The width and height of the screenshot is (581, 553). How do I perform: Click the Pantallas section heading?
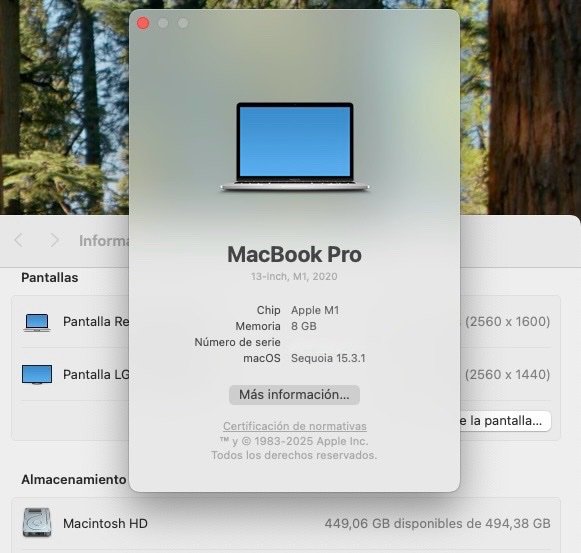click(50, 278)
